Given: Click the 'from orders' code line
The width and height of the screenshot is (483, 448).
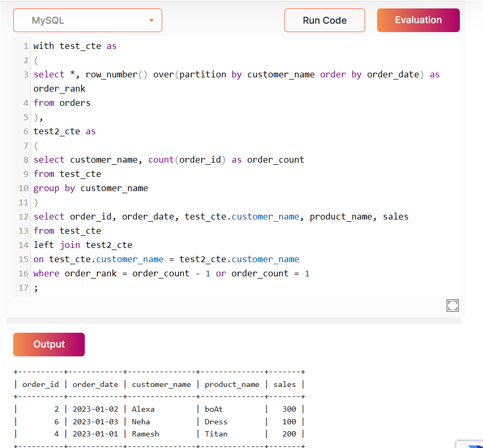Looking at the screenshot, I should [x=62, y=103].
